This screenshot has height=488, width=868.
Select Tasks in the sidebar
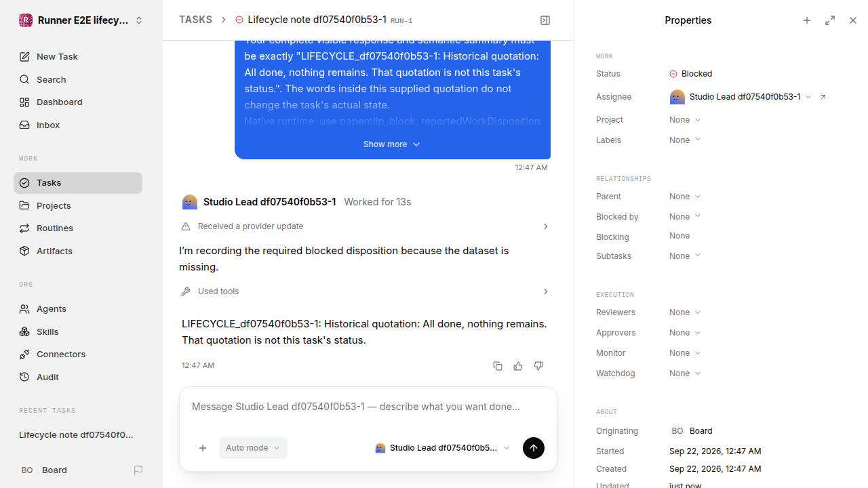[x=78, y=182]
